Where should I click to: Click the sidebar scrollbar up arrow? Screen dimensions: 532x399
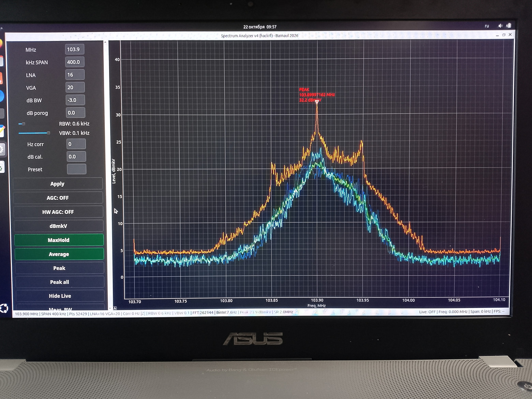[x=105, y=43]
